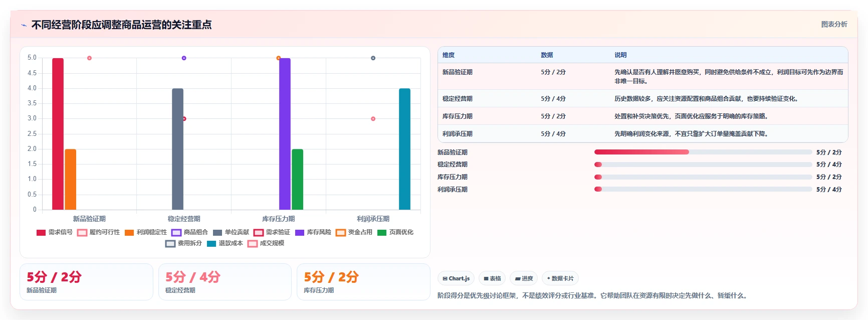Screen dimensions: 868x320
Task: Click the grey data point at 5.0 above 利润承压期
Action: click(373, 58)
